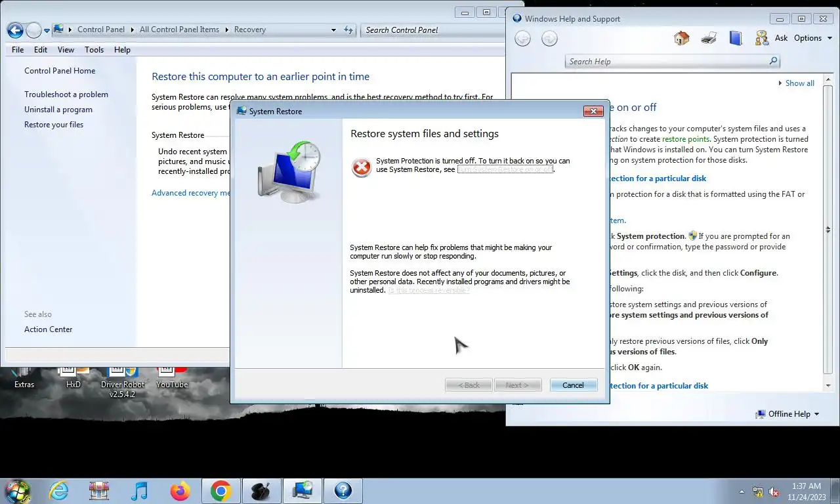Close the System Restore dialog with X
This screenshot has height=504, width=840.
[x=593, y=111]
